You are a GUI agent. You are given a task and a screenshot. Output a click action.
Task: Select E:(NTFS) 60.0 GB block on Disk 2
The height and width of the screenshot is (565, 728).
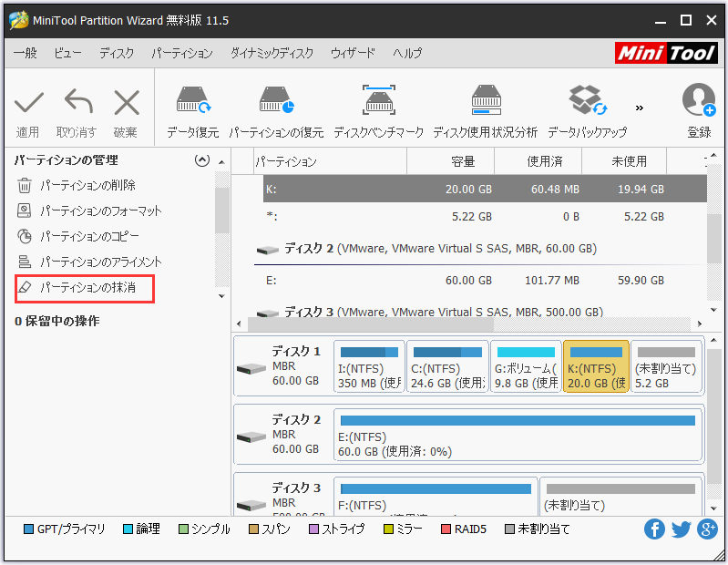(x=518, y=435)
